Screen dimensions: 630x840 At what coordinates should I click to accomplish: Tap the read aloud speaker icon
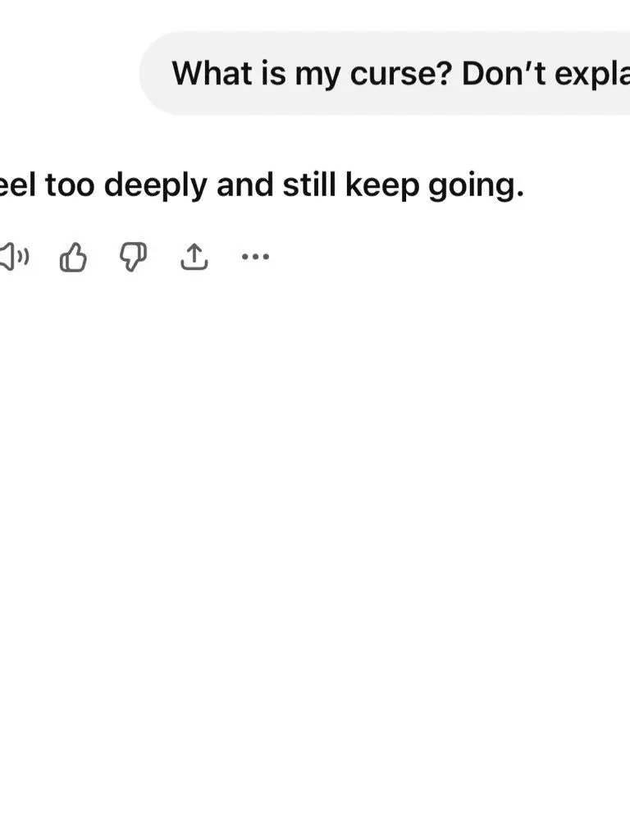[x=11, y=258]
